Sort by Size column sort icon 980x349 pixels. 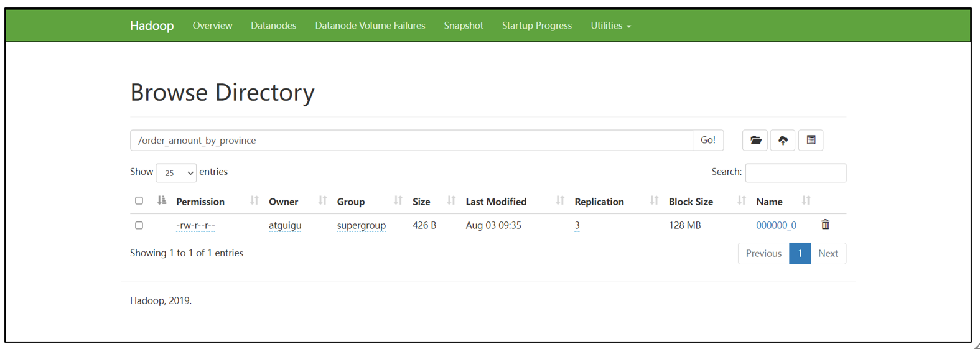(x=451, y=200)
